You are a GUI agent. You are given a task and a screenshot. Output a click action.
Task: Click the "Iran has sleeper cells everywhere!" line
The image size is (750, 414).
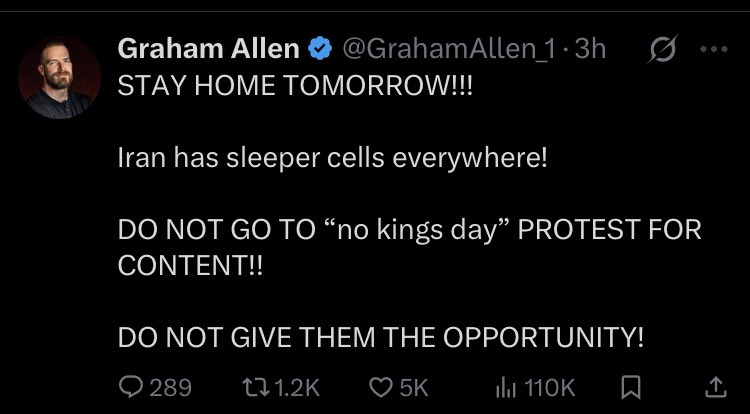[332, 158]
